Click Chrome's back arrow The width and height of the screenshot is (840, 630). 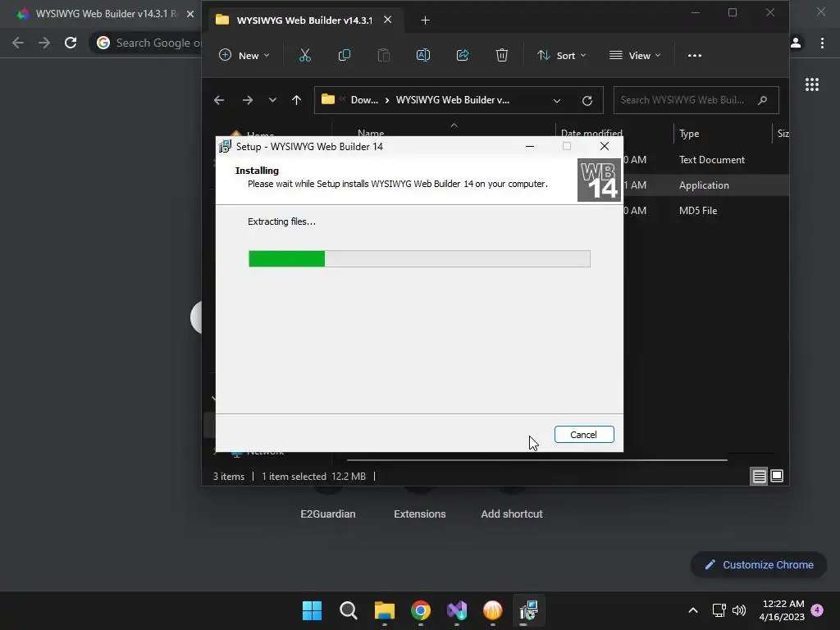click(18, 43)
